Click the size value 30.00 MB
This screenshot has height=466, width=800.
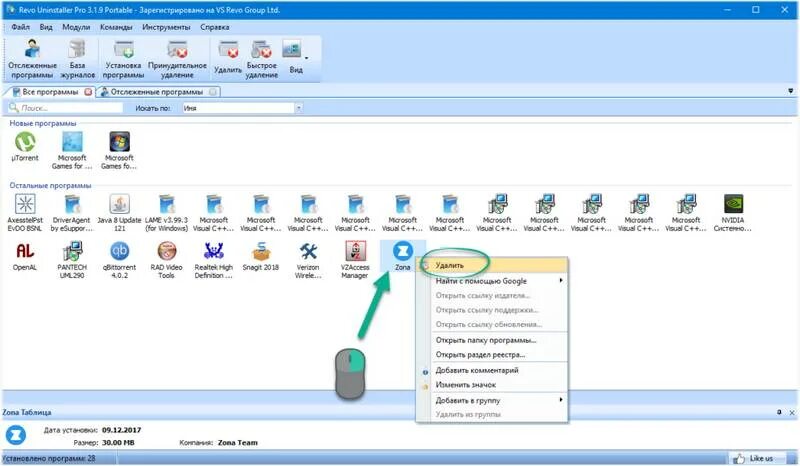[x=118, y=443]
